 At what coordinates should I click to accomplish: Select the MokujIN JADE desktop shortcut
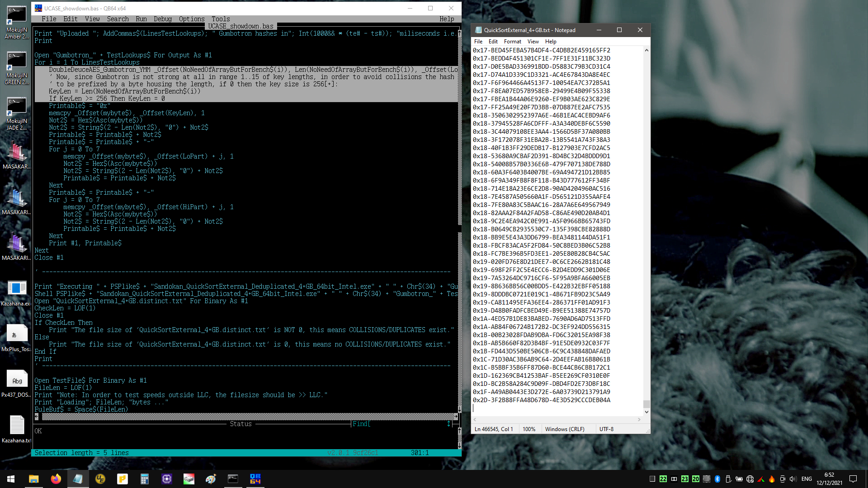pyautogui.click(x=17, y=114)
